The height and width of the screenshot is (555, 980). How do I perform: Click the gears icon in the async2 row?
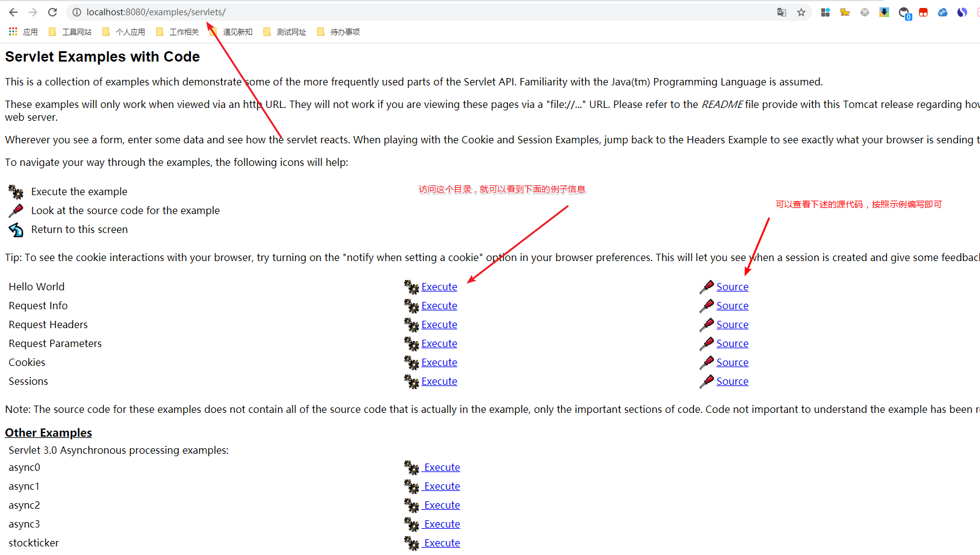point(412,505)
